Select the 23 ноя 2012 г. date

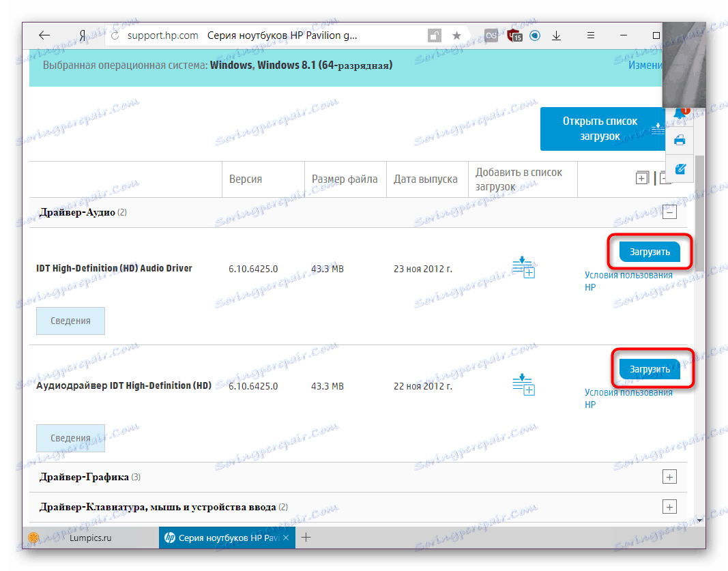[423, 269]
